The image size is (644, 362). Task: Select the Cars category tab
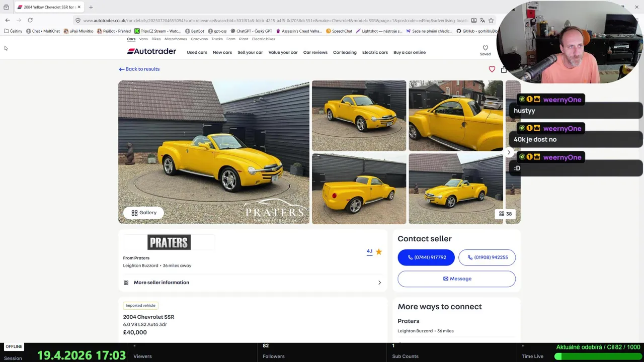131,39
